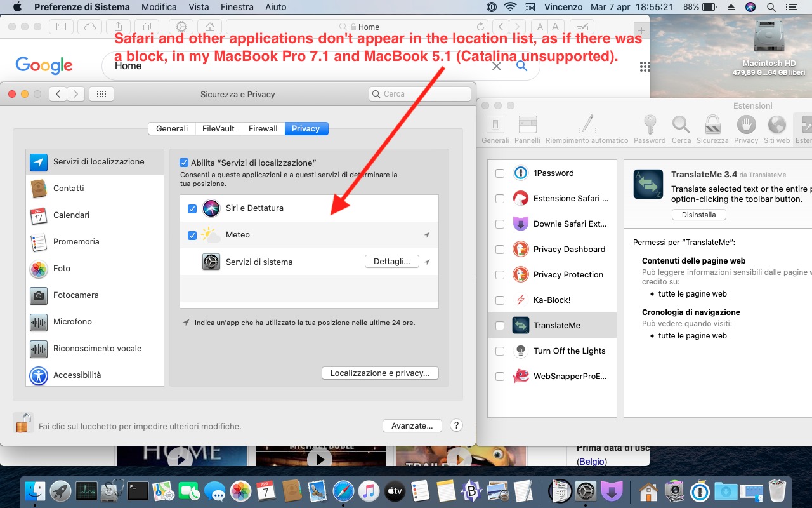Click the help question mark button
This screenshot has width=812, height=508.
(456, 426)
